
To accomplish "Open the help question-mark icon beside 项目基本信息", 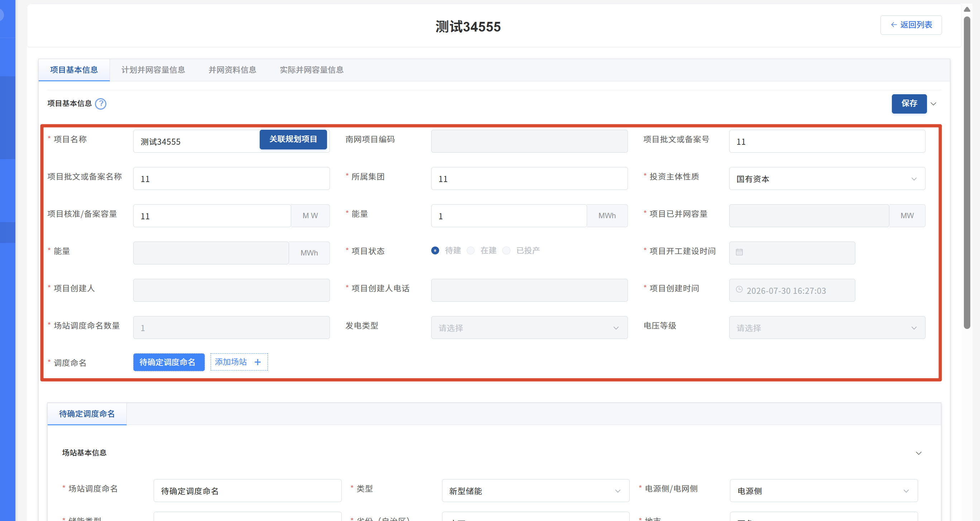I will coord(101,104).
